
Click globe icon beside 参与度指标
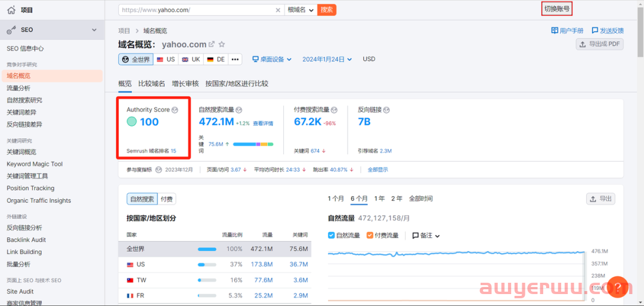159,169
